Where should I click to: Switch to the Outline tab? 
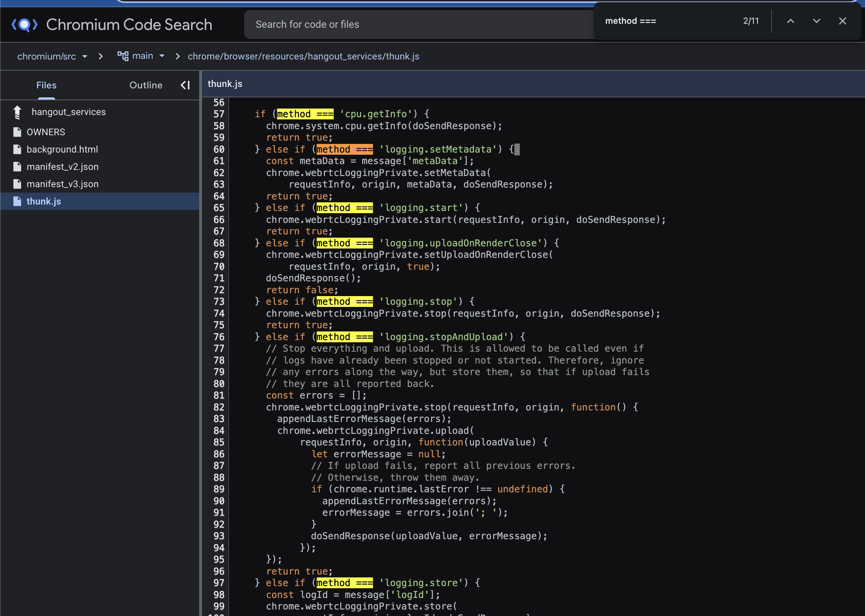click(146, 85)
